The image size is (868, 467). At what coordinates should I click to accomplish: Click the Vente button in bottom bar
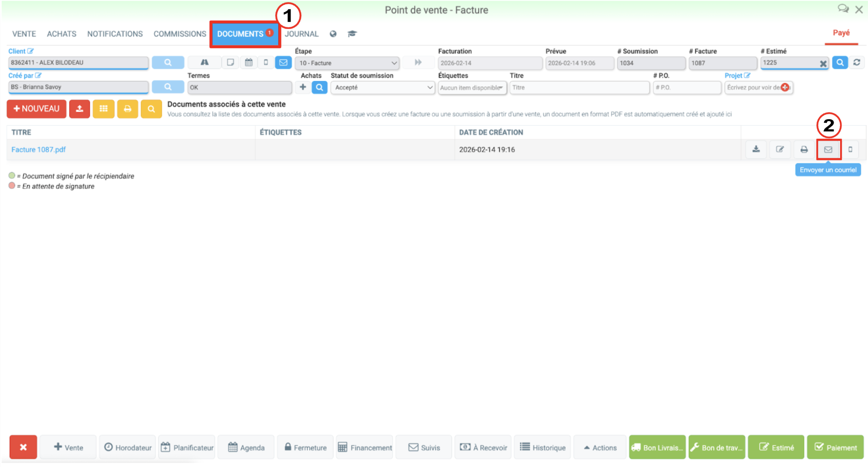68,447
